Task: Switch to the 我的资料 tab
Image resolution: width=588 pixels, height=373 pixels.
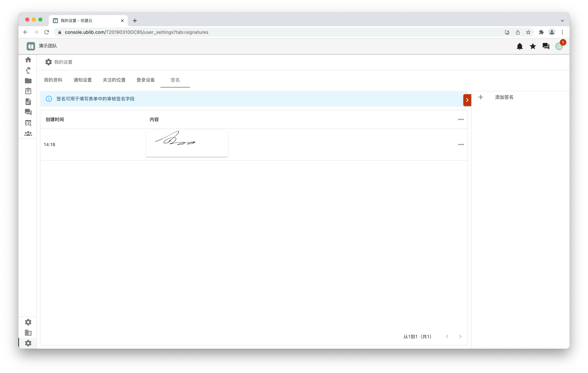Action: tap(53, 80)
